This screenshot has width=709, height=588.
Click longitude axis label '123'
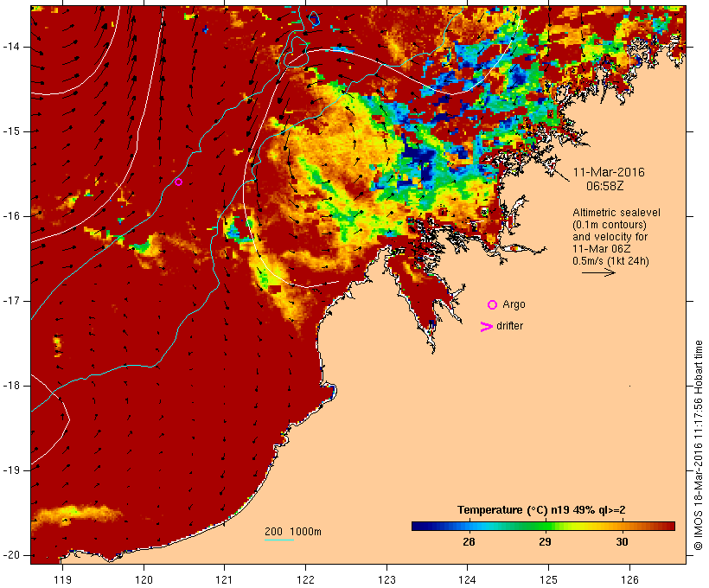(386, 579)
